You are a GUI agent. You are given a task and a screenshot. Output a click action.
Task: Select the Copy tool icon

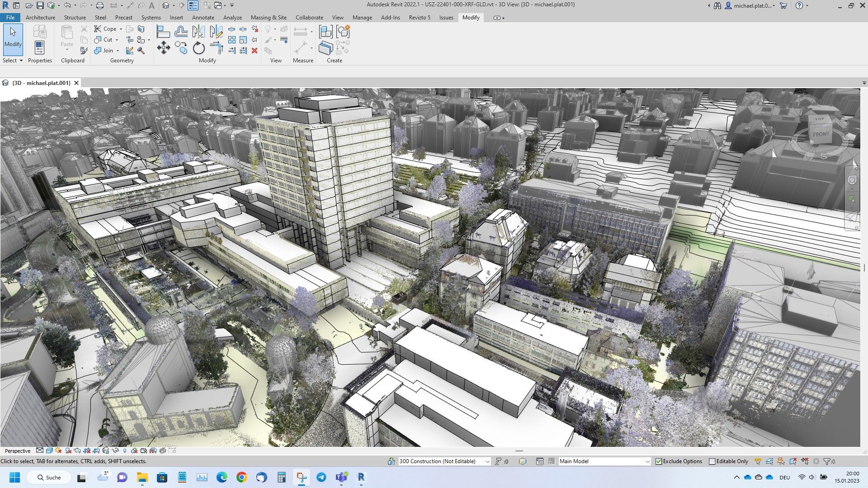tap(181, 48)
